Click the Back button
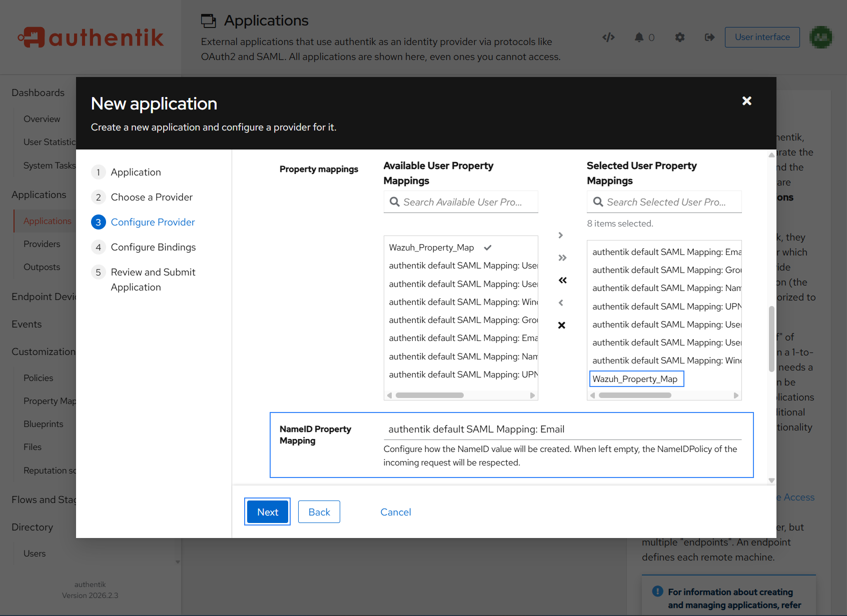This screenshot has width=847, height=616. click(x=319, y=512)
